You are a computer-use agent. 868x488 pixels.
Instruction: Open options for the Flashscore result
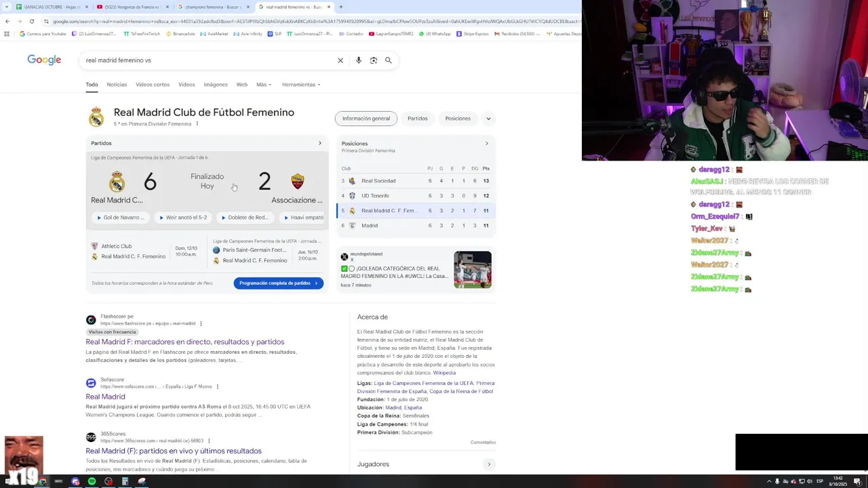click(x=201, y=324)
